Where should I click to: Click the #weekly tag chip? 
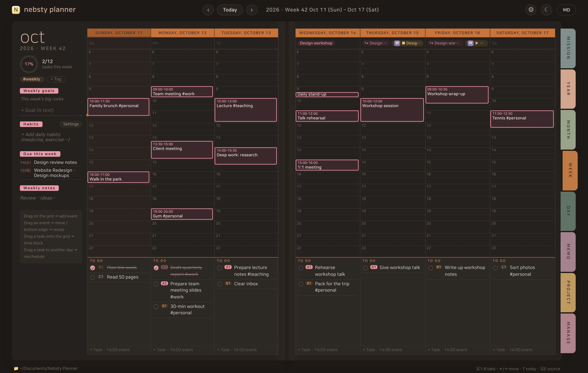click(32, 79)
